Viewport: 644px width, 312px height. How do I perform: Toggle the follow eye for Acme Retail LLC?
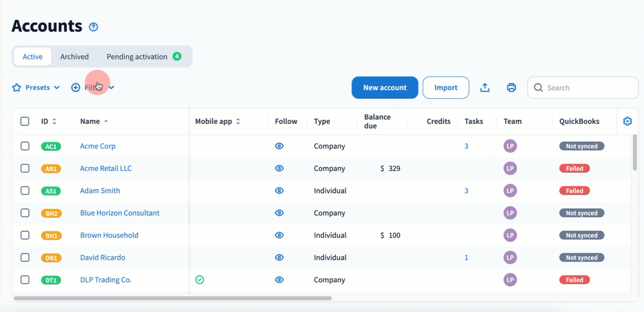click(279, 169)
